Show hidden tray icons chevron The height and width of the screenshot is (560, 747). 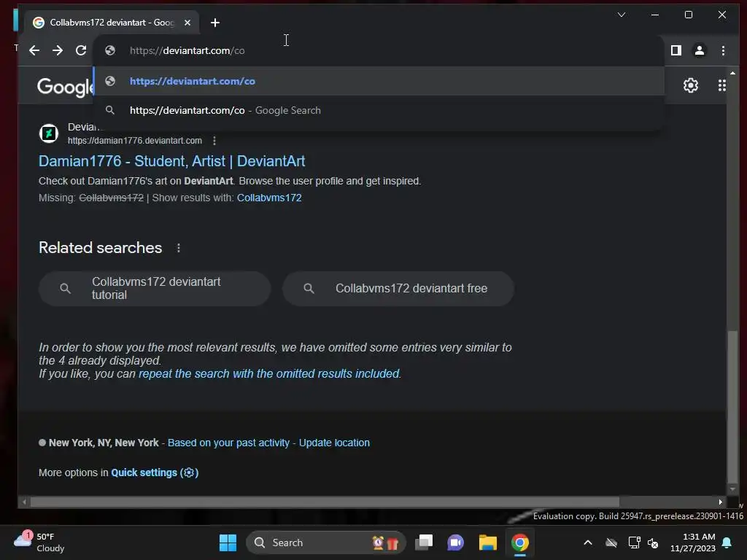tap(588, 542)
